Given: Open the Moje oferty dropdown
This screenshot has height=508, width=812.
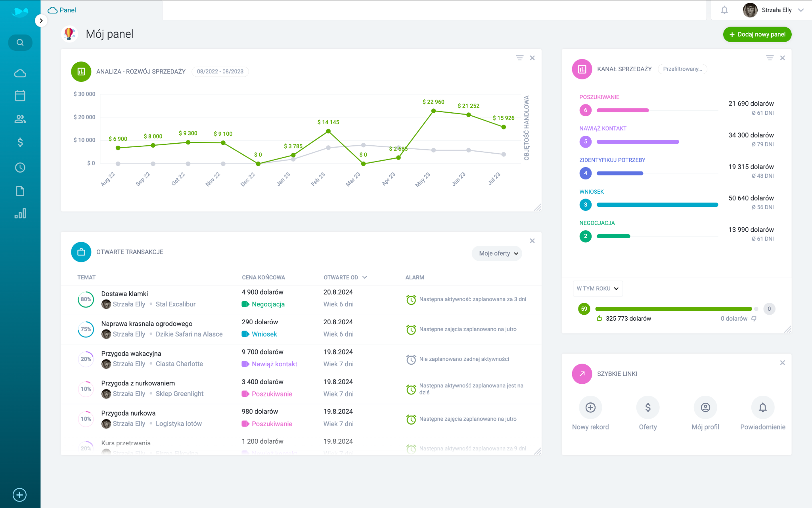Looking at the screenshot, I should [x=496, y=253].
